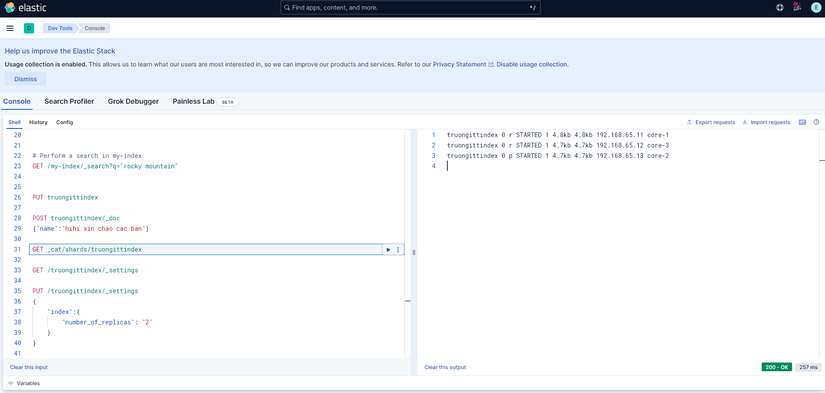The height and width of the screenshot is (393, 825).
Task: Click line number 31 in the gutter
Action: pos(17,249)
